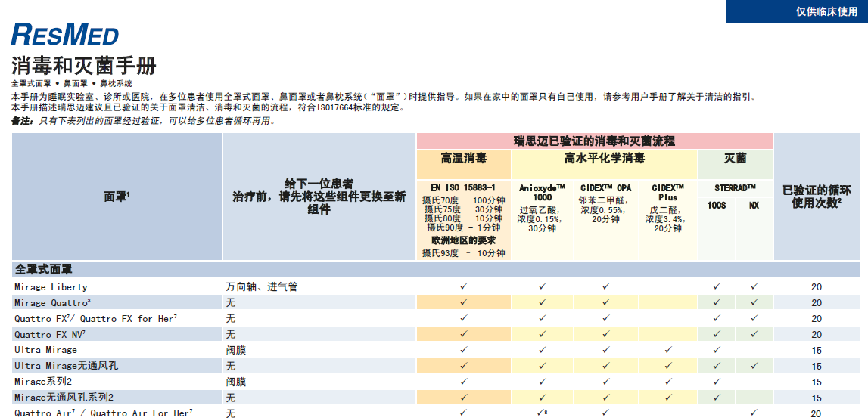This screenshot has height=418, width=868.
Task: Click the NX sub-column header
Action: pos(754,205)
